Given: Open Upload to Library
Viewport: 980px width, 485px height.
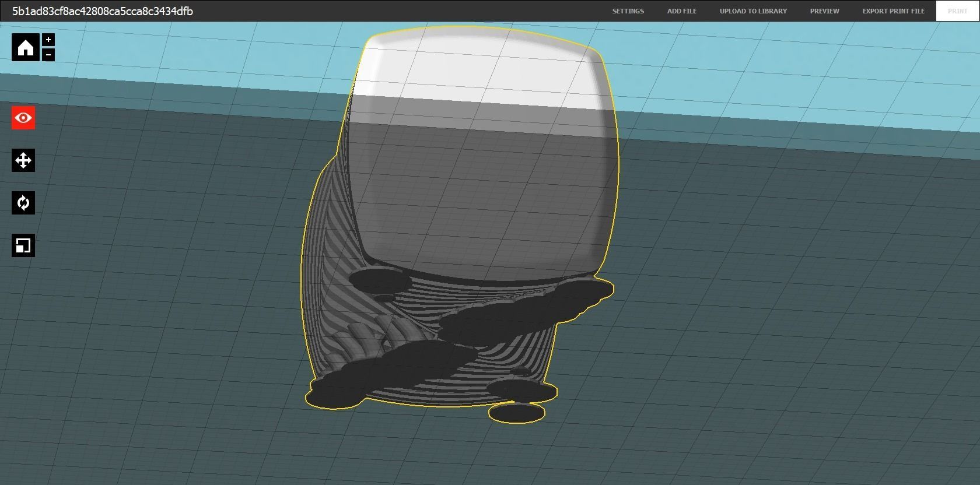Looking at the screenshot, I should 753,11.
